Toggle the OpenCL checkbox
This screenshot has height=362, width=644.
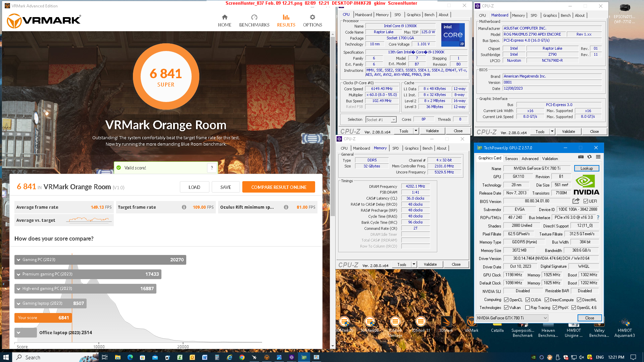tap(506, 300)
